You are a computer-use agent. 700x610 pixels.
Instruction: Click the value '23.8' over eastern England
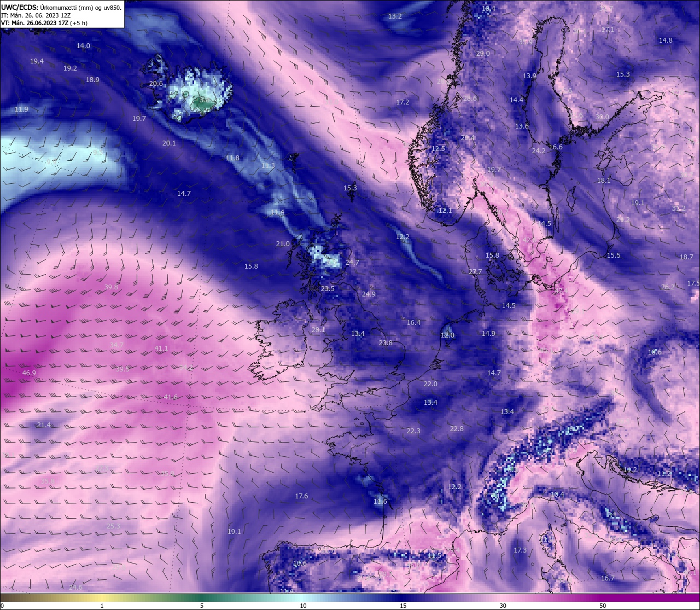coord(386,343)
